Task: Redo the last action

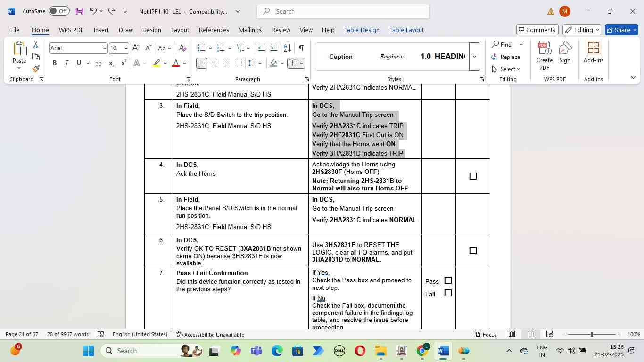Action: [x=112, y=11]
